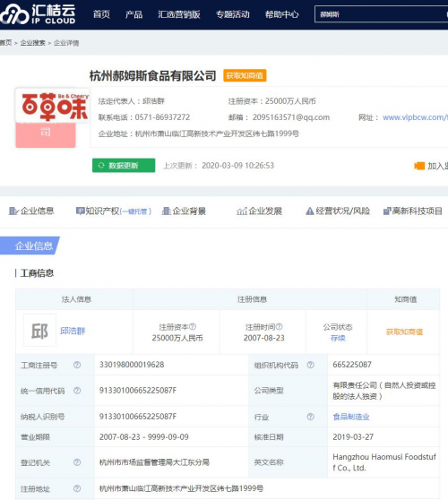The width and height of the screenshot is (448, 500).
Task: Click the search input containing 郝姆斯
Action: point(381,14)
